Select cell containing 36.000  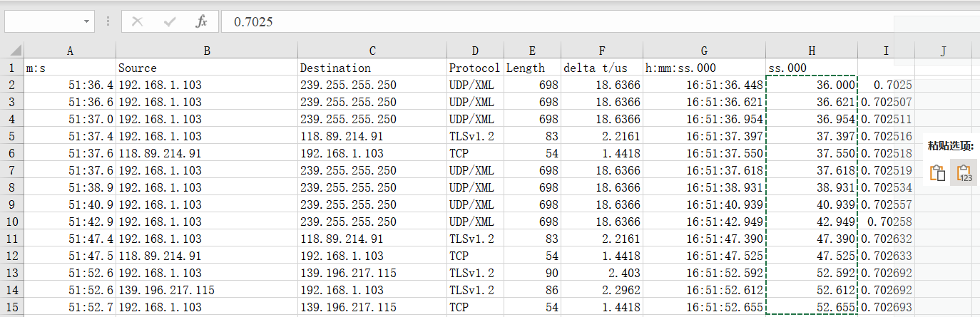coord(812,85)
